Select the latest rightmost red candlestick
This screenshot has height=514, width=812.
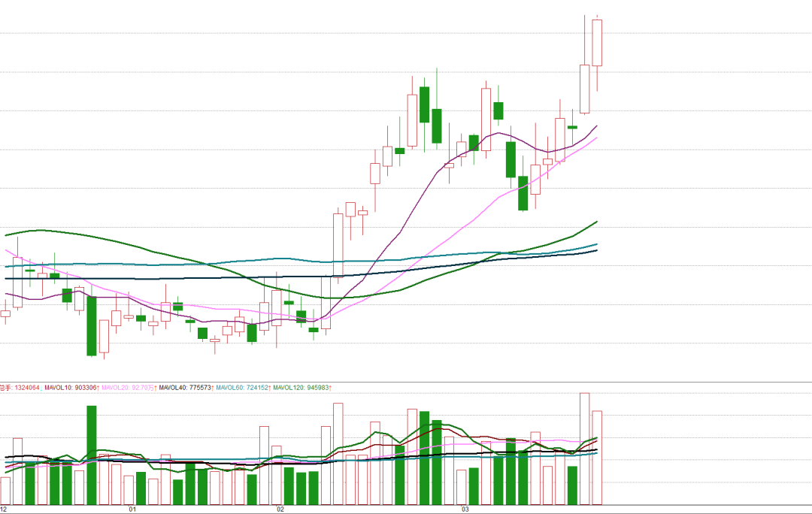click(597, 43)
